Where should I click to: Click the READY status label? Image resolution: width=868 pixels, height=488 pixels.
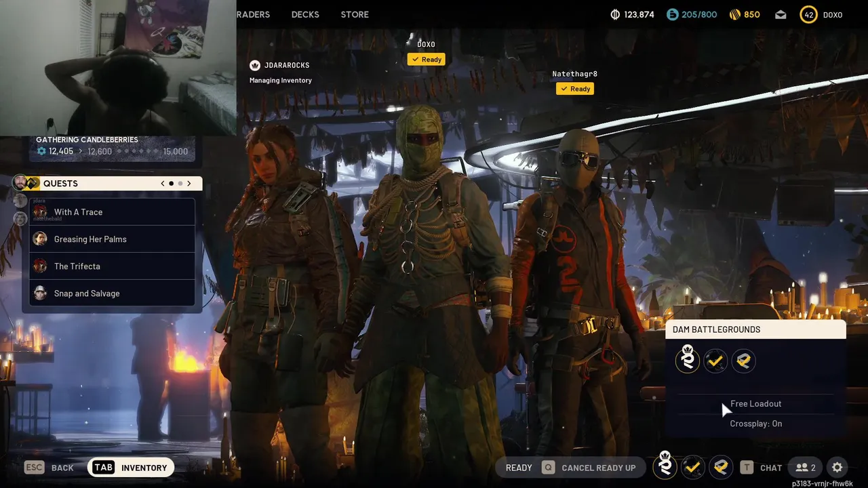click(519, 468)
